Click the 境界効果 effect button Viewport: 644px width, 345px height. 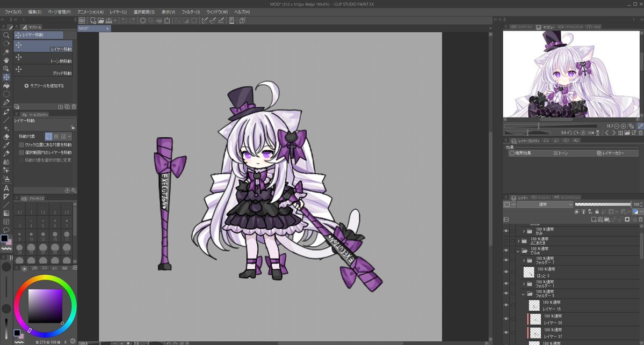click(x=520, y=153)
